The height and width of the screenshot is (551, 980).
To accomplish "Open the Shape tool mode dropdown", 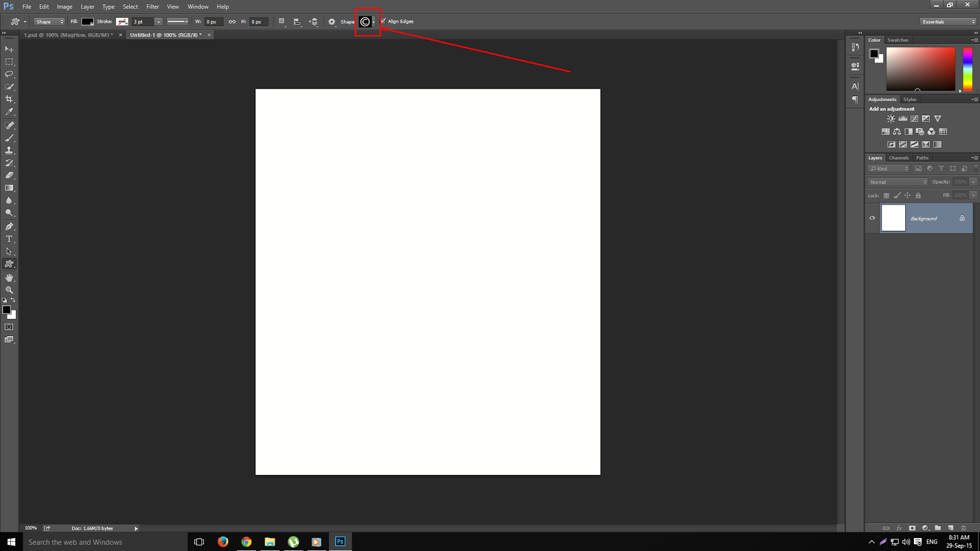I will click(x=49, y=21).
